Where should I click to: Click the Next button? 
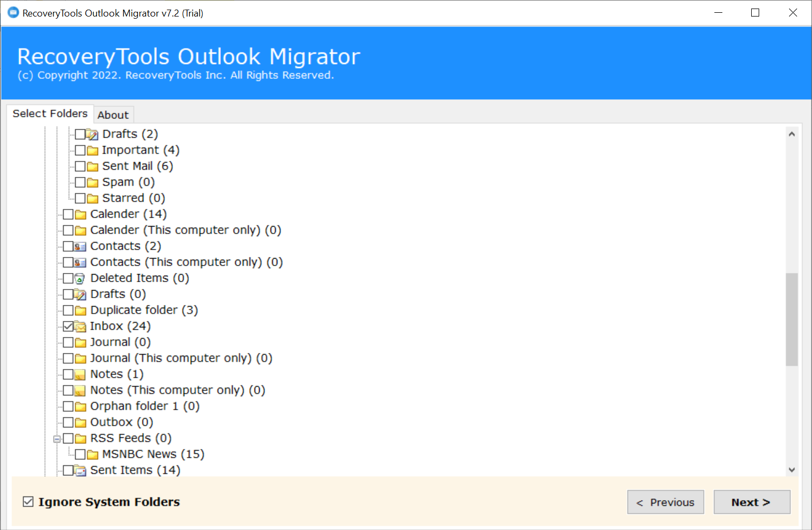(752, 502)
